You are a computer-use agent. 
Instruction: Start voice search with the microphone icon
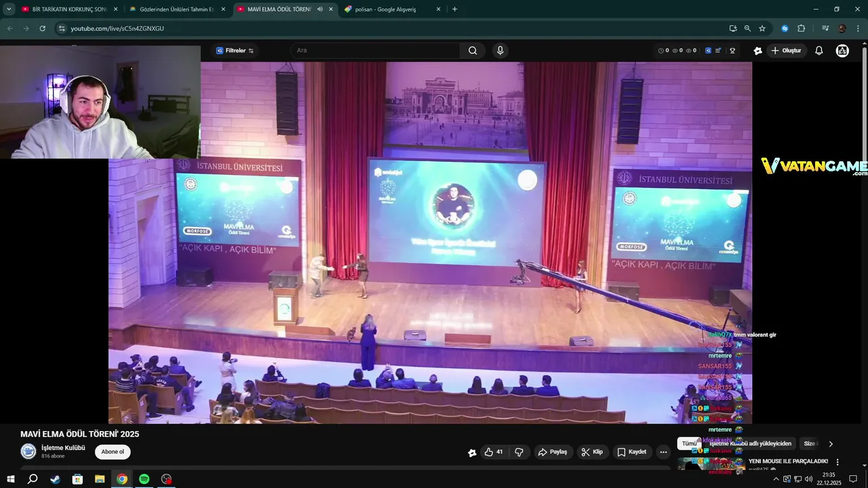pos(500,50)
